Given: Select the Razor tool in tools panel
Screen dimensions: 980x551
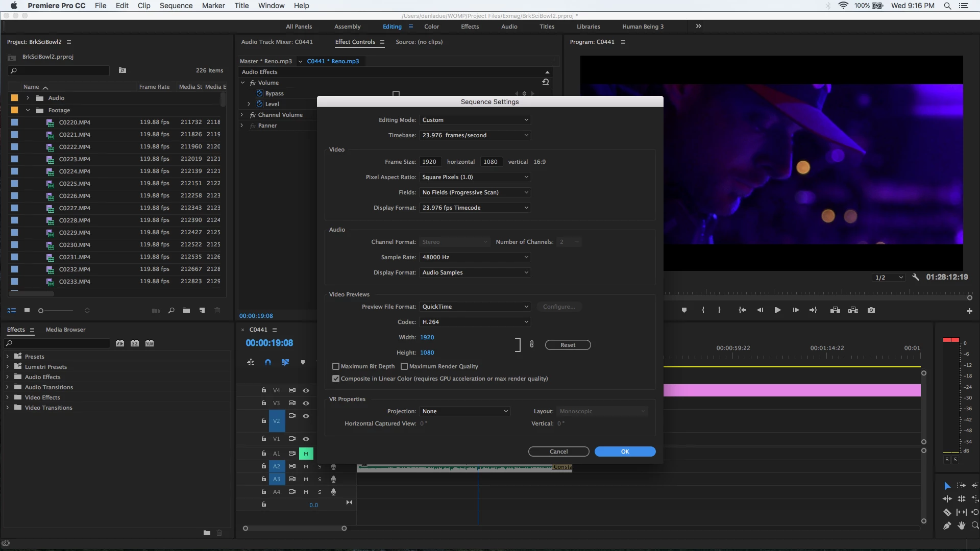Looking at the screenshot, I should coord(947,512).
